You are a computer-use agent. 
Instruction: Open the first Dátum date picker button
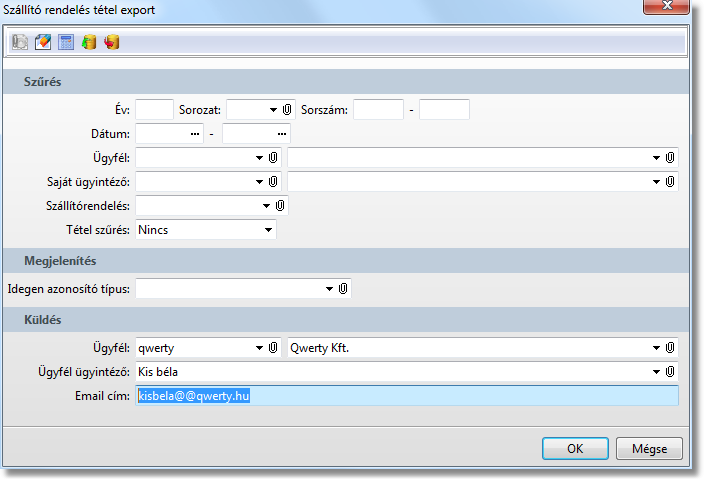(x=195, y=134)
